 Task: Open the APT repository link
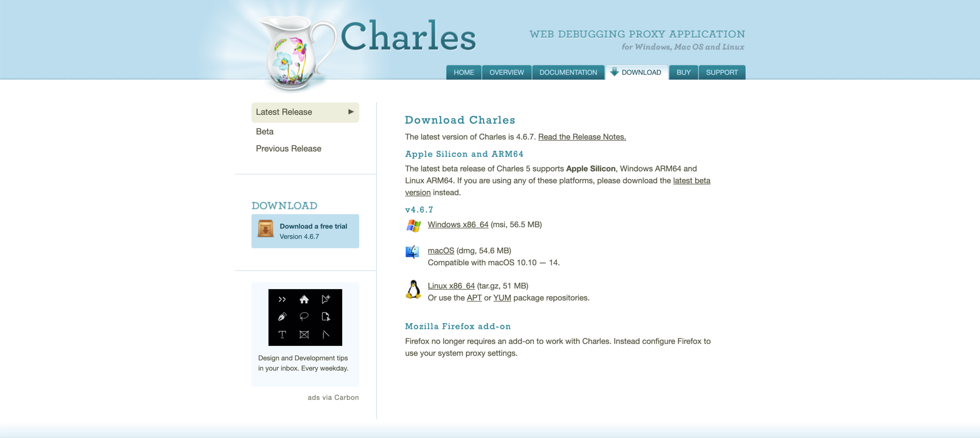474,298
